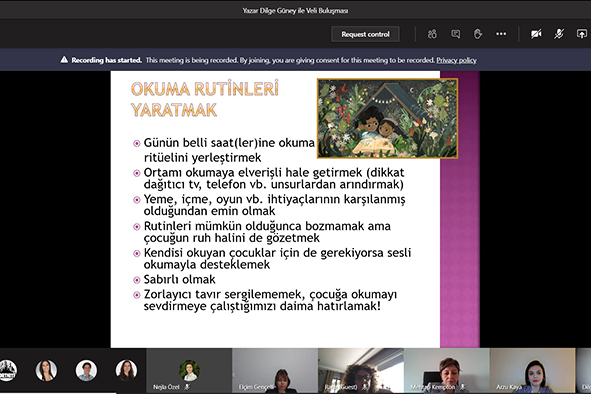Click the Request control button

pos(365,34)
